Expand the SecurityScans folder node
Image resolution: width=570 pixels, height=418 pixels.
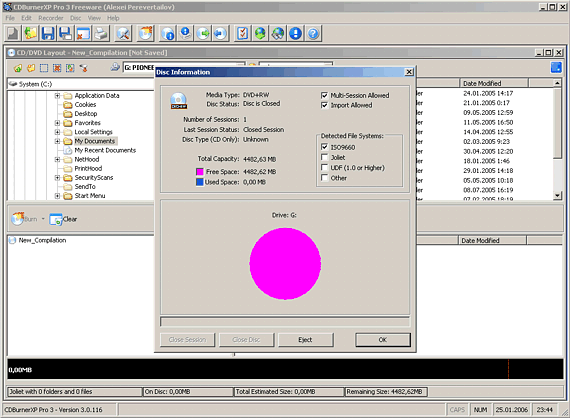[x=57, y=177]
